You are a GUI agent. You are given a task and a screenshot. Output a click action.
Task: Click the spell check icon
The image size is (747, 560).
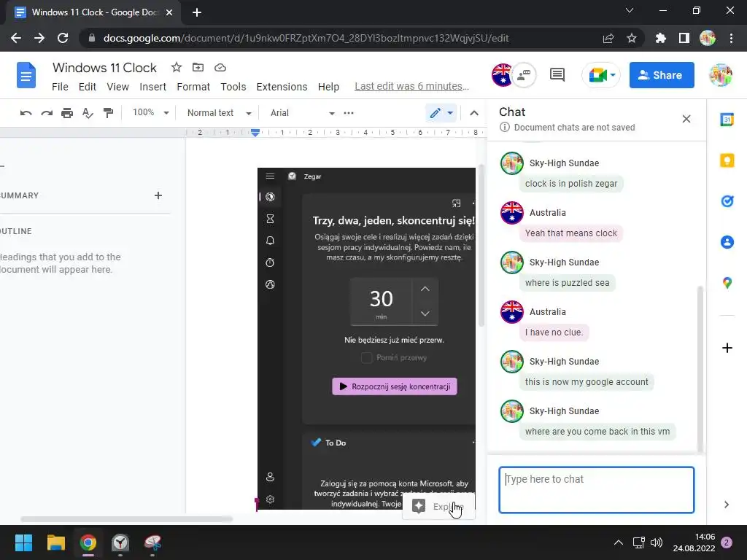[x=88, y=113]
